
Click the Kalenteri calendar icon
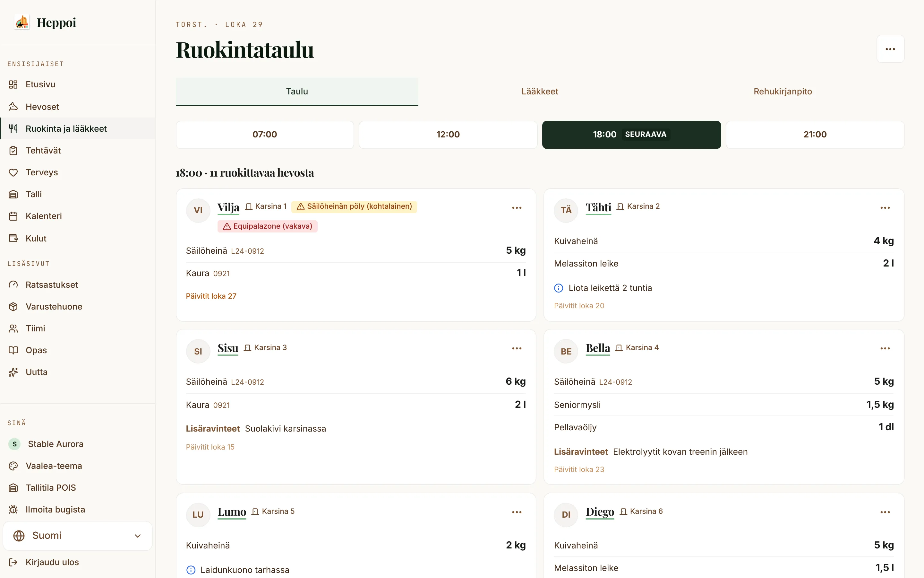point(13,216)
